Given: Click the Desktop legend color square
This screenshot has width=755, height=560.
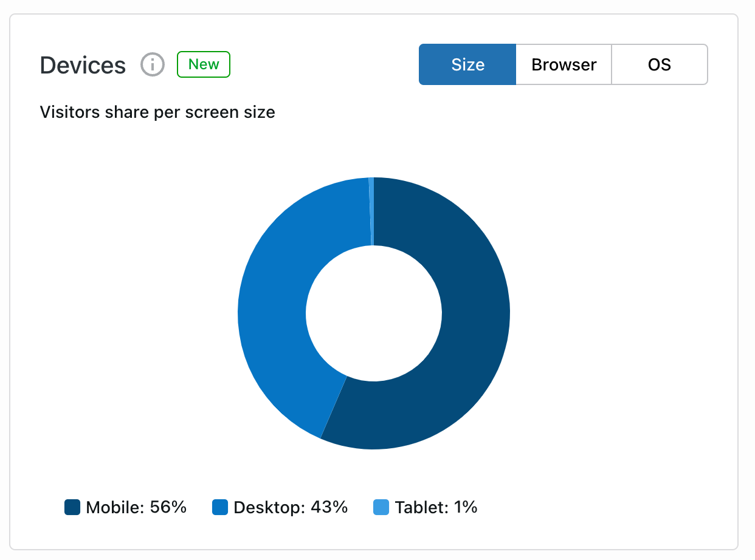Looking at the screenshot, I should point(219,507).
